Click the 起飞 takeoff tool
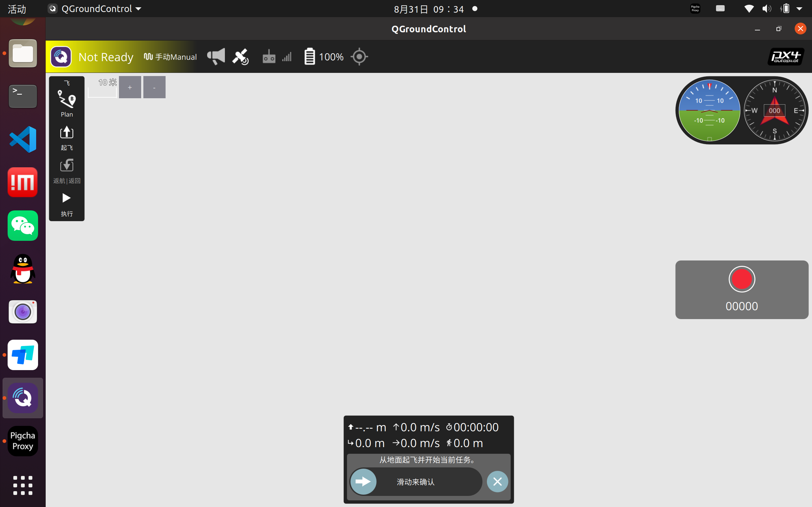This screenshot has width=812, height=507. [x=66, y=138]
